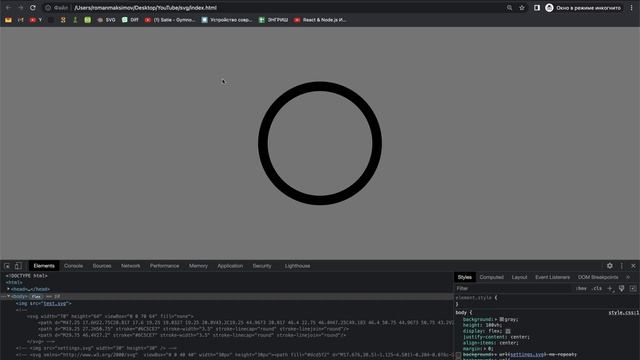Expand the background shorthand property arrow

[x=496, y=319]
